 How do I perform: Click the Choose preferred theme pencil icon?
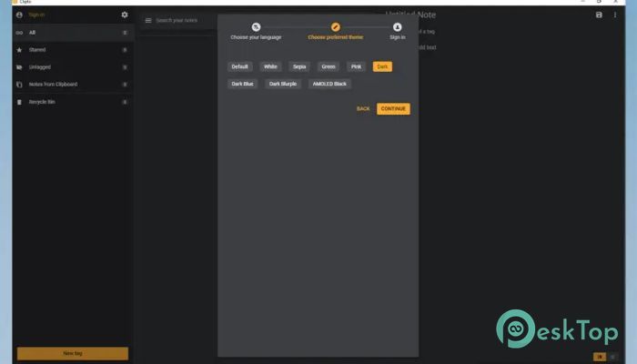[x=335, y=27]
